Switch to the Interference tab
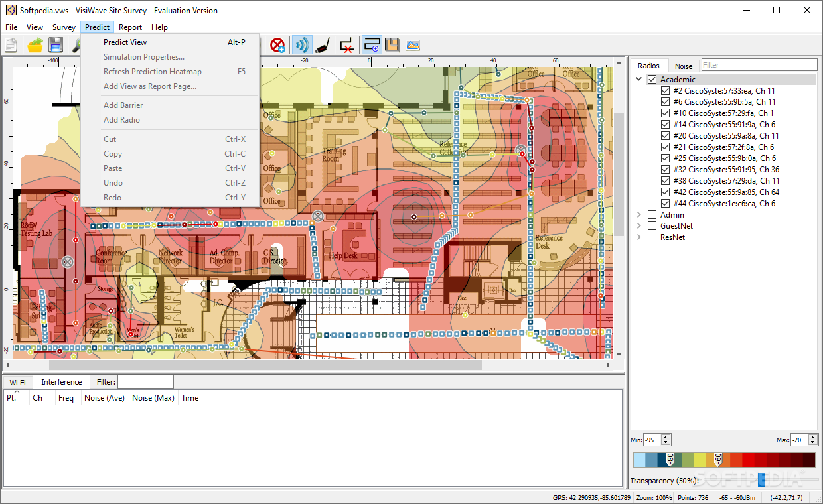Screen dimensions: 823x504 tap(62, 382)
